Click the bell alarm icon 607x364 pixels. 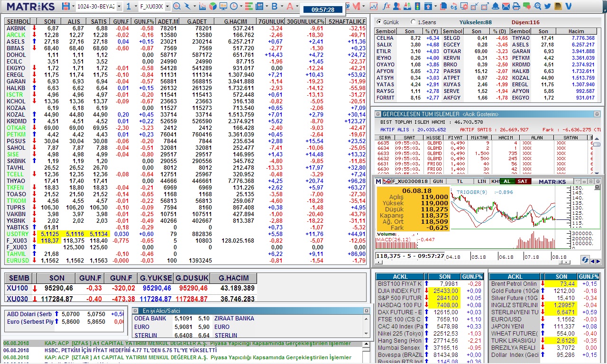point(495,6)
